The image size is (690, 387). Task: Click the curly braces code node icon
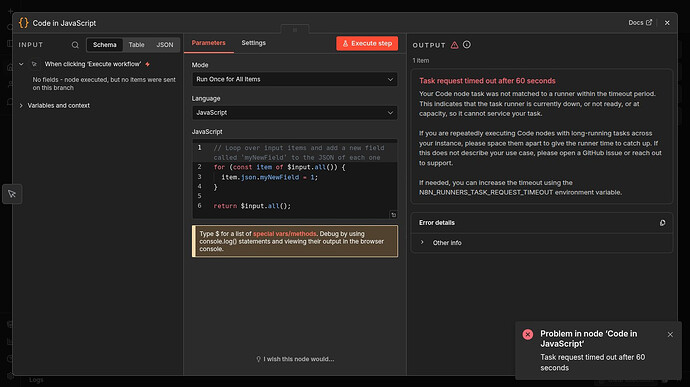pyautogui.click(x=24, y=23)
